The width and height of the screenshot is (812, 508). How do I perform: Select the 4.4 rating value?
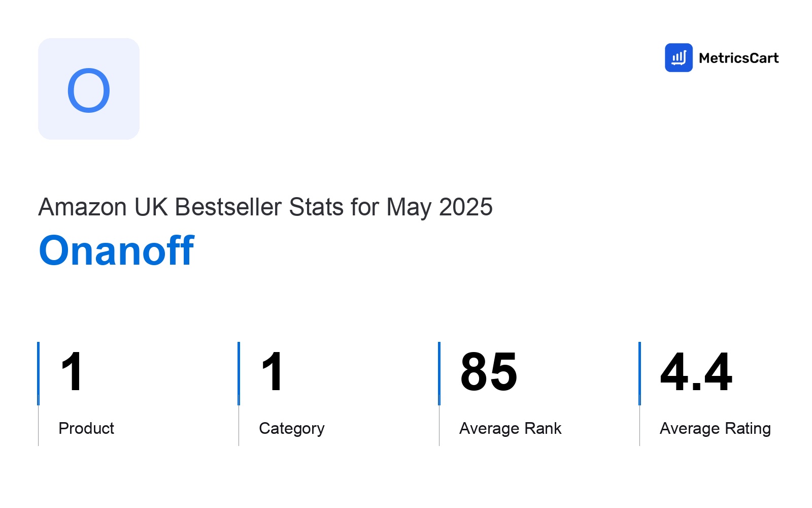click(696, 372)
